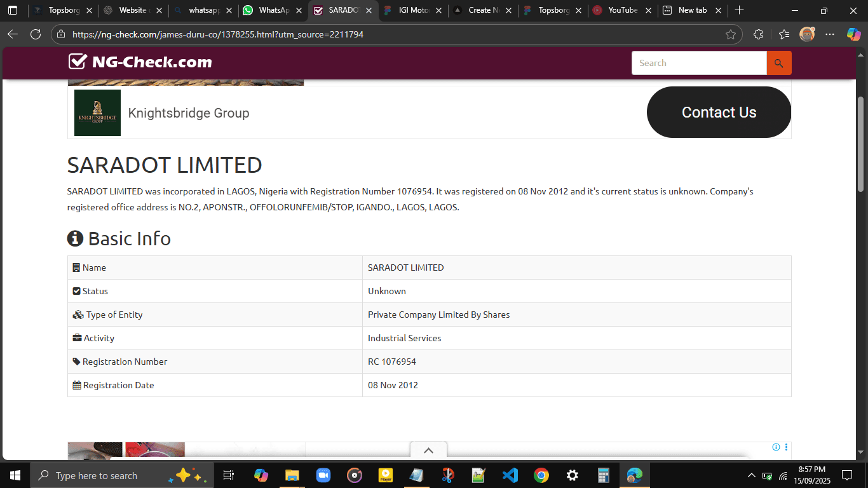The width and height of the screenshot is (868, 488).
Task: Open Visual Studio Code from taskbar
Action: coord(510,475)
